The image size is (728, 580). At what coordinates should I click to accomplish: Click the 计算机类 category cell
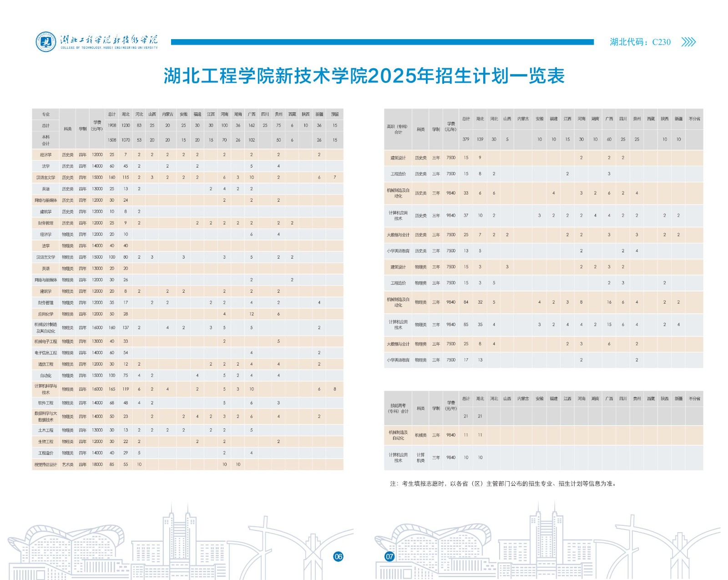421,458
